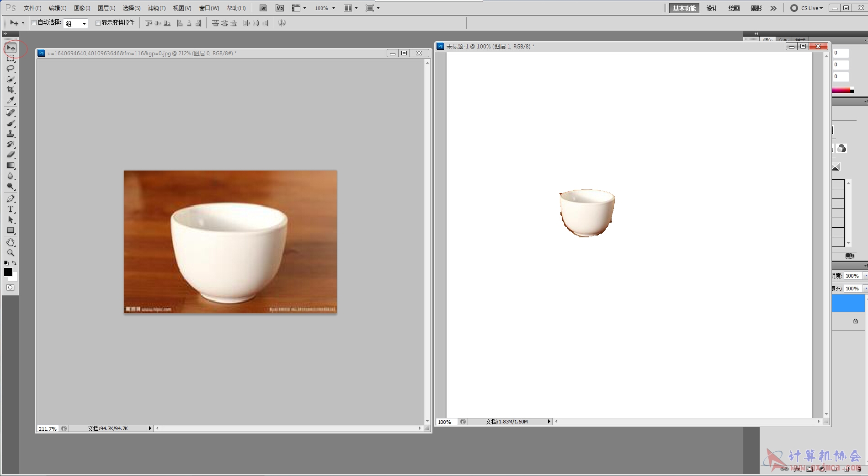Select the Rectangular Marquee tool
The height and width of the screenshot is (476, 868).
tap(11, 58)
